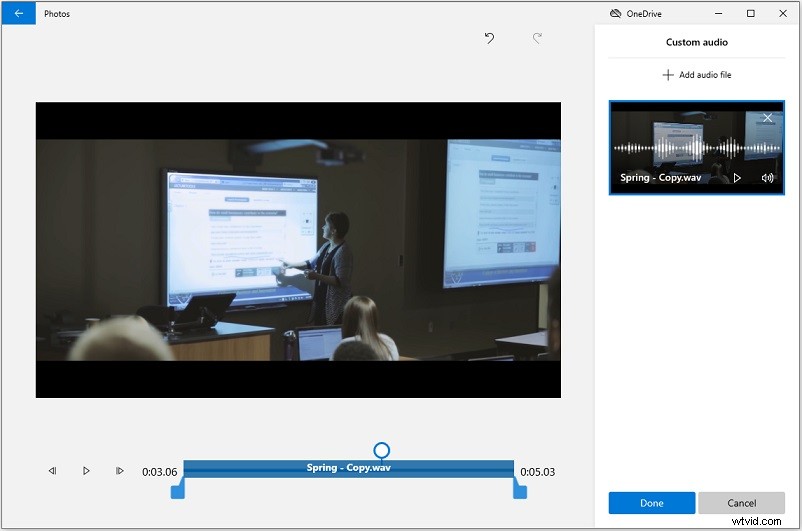Click the back arrow in Photos
The image size is (802, 531).
tap(18, 14)
